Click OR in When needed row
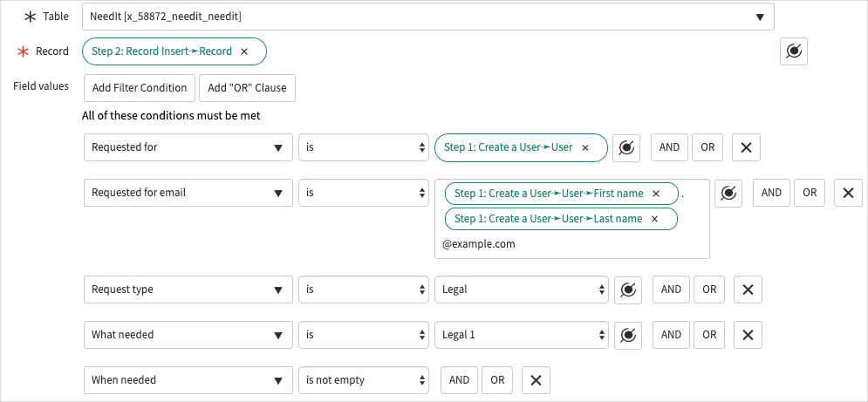The height and width of the screenshot is (402, 868). [497, 380]
